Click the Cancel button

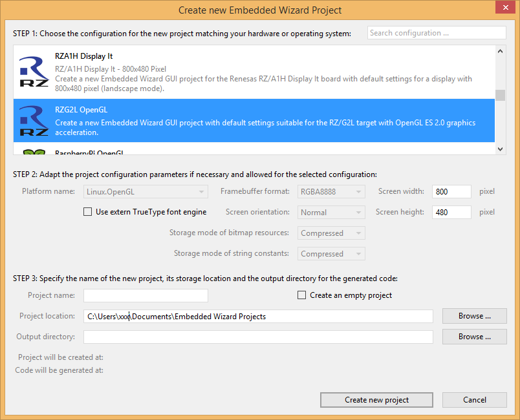[474, 400]
